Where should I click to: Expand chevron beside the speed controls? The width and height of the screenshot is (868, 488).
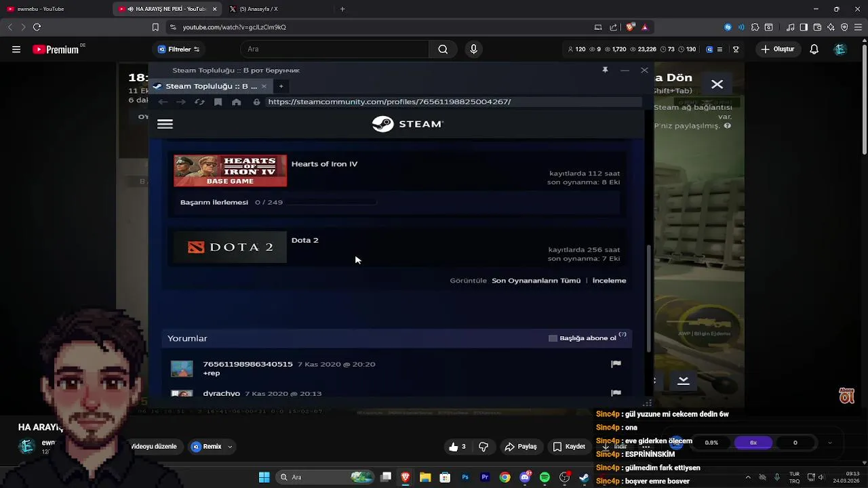830,443
